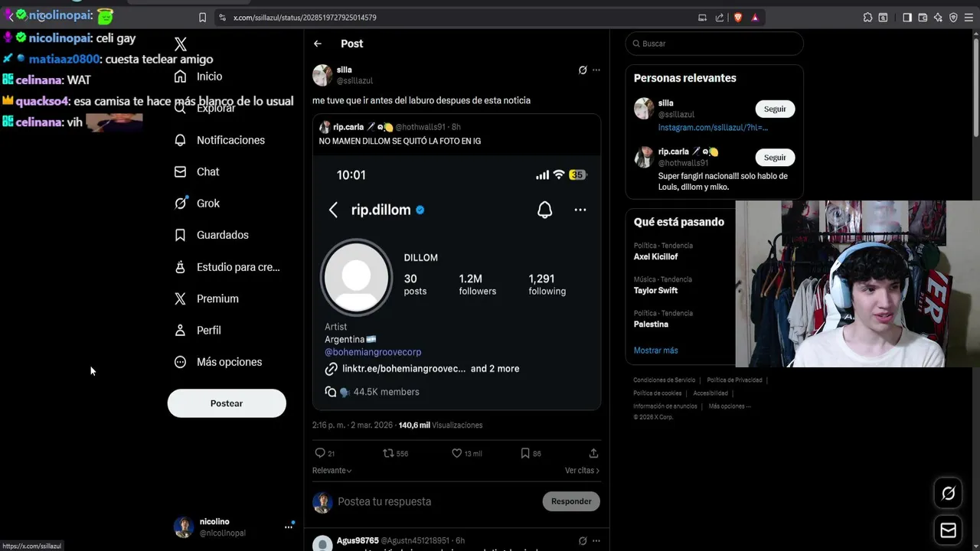980x551 pixels.
Task: Open Estudio para creadores icon
Action: point(181,267)
